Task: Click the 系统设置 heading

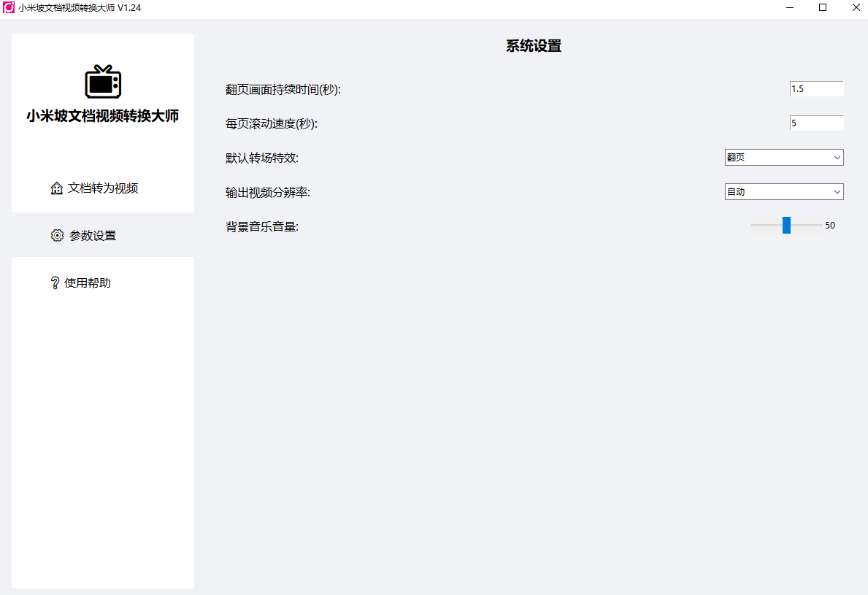Action: point(534,46)
